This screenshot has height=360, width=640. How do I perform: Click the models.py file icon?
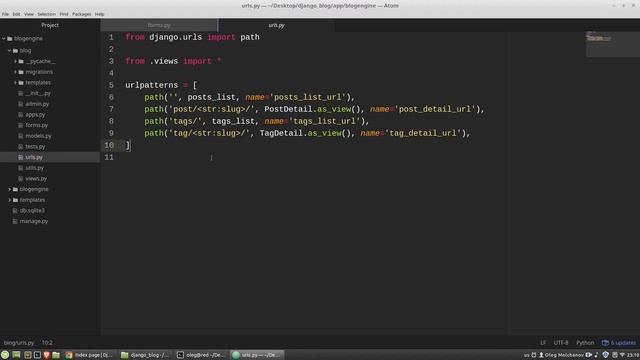click(20, 136)
